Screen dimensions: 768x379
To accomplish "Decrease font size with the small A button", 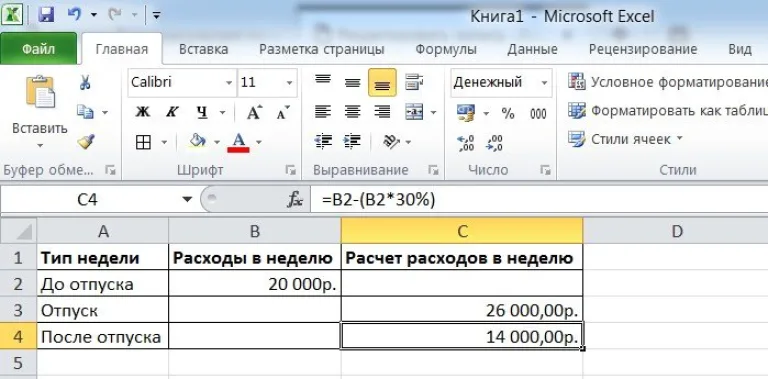I will pyautogui.click(x=283, y=113).
